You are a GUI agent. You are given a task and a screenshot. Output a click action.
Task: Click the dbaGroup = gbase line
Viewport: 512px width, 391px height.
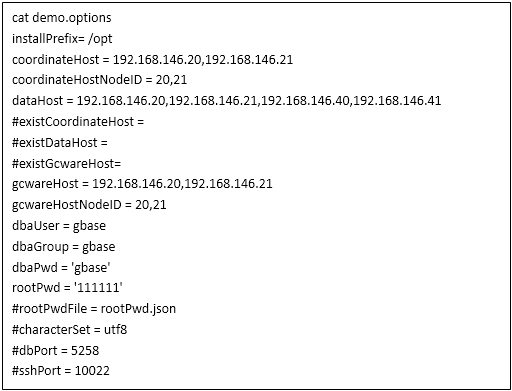click(x=64, y=247)
